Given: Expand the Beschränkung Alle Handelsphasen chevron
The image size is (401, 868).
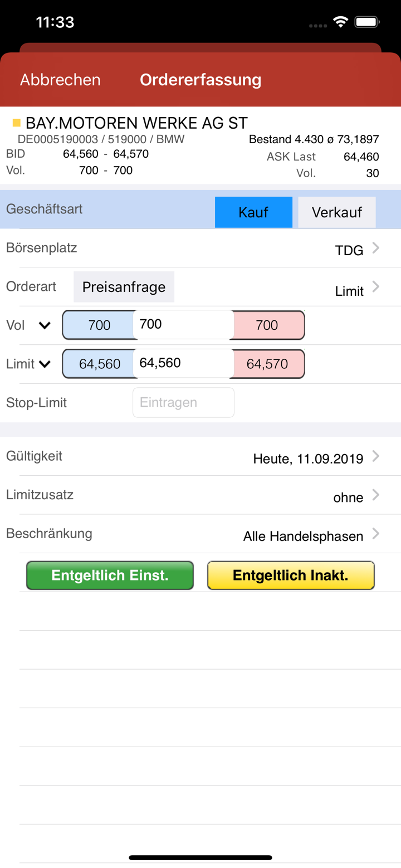Looking at the screenshot, I should click(376, 534).
